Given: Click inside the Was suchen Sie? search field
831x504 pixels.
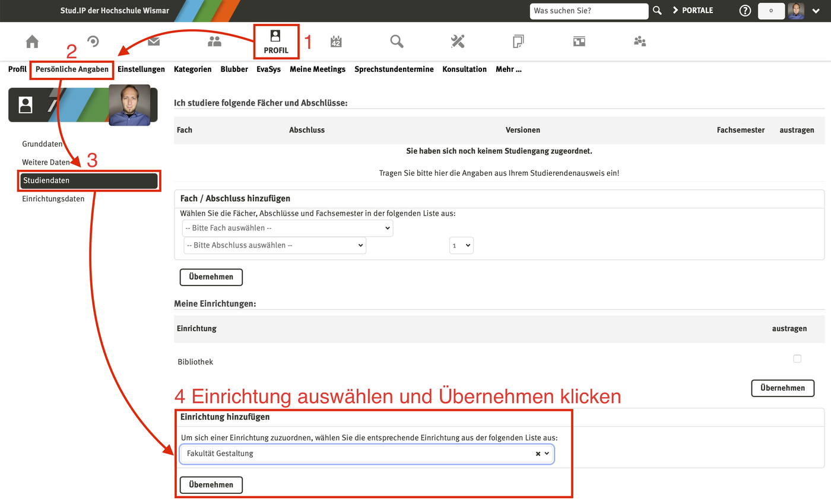Looking at the screenshot, I should click(x=589, y=11).
